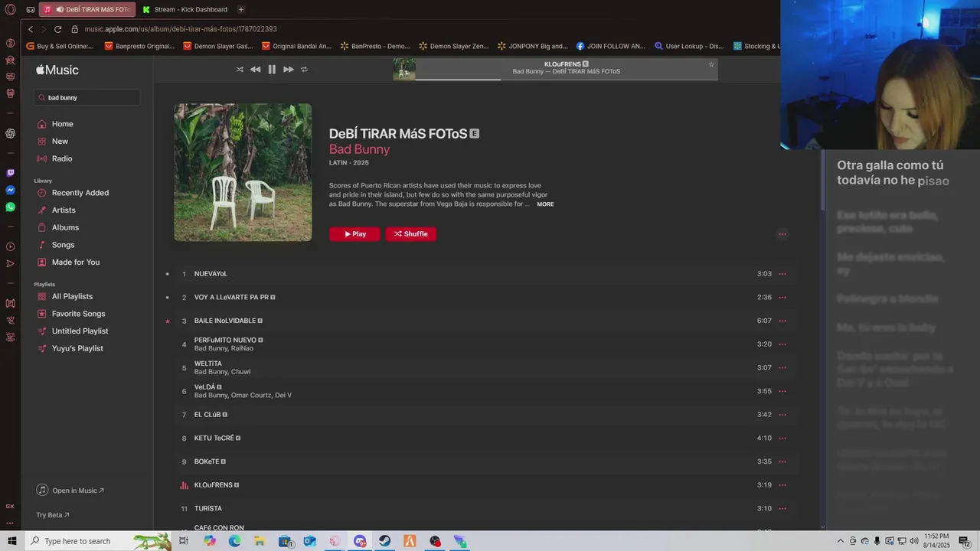The height and width of the screenshot is (551, 980).
Task: Open more options for VOY A LLeVARTE PA PR
Action: click(x=782, y=298)
